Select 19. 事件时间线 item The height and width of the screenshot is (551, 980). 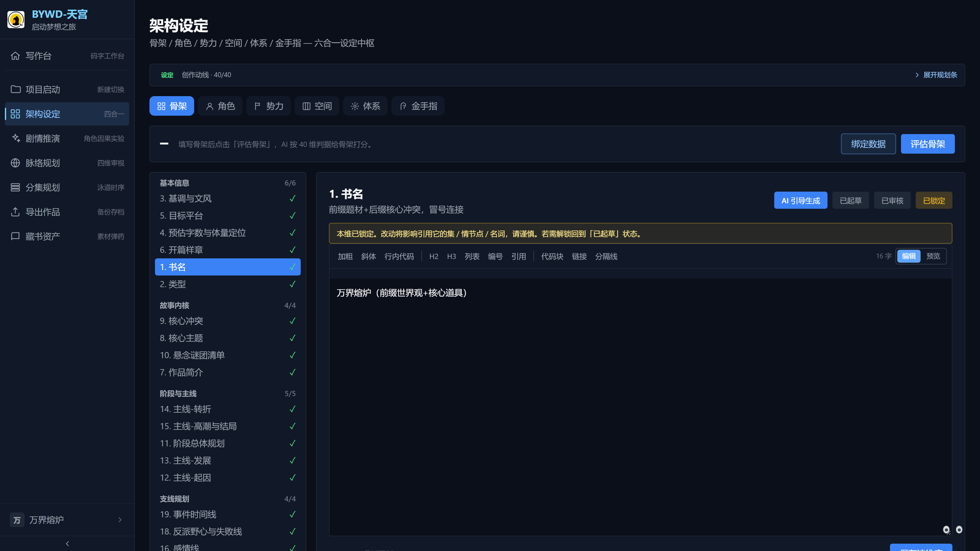coord(228,515)
